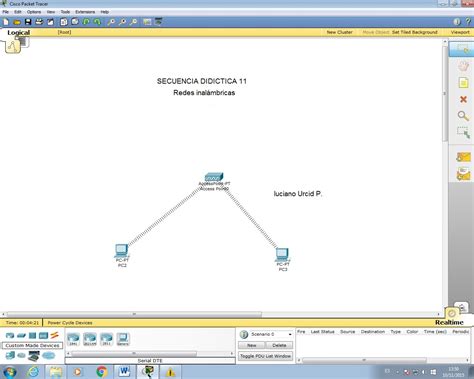Screen dimensions: 474x379
Task: Open Google Chrome from the taskbar
Action: tap(102, 371)
